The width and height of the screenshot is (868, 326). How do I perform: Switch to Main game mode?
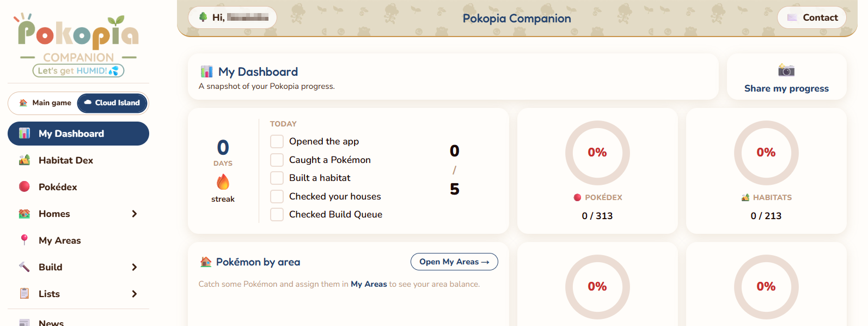45,103
